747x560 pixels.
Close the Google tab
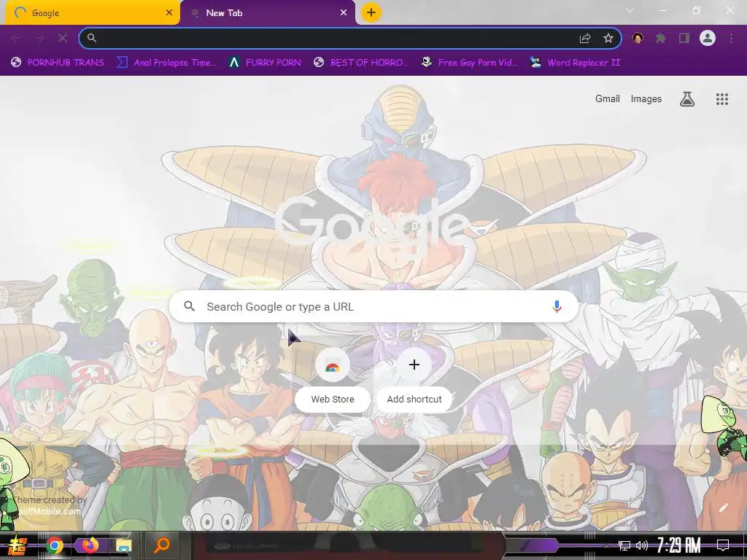click(x=169, y=13)
